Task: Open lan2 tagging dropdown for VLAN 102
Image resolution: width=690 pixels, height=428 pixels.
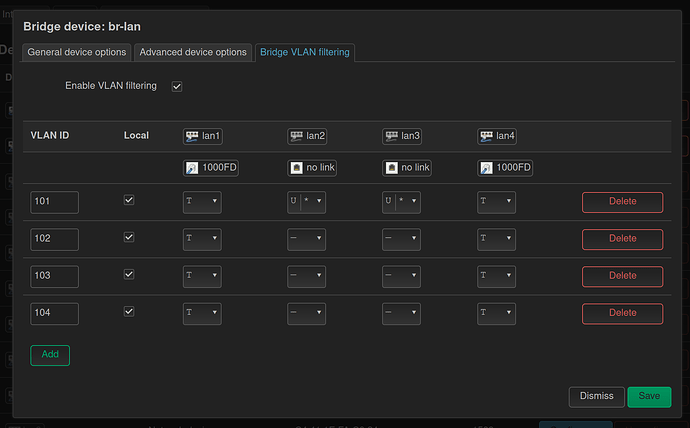Action: pos(307,239)
